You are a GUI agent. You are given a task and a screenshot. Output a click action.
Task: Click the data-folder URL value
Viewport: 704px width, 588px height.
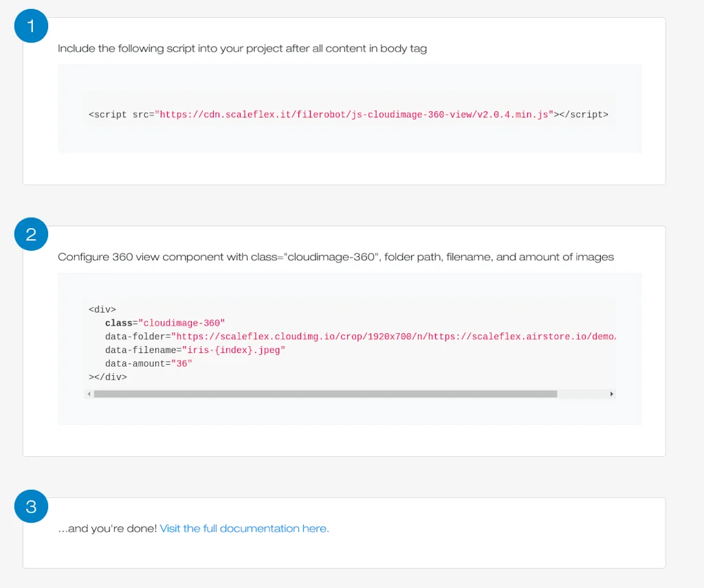[393, 337]
